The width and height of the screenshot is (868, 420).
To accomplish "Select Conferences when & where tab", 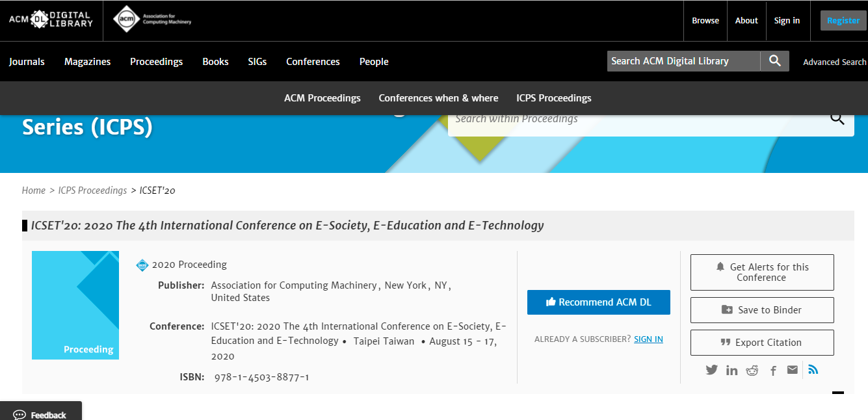I will (x=439, y=98).
